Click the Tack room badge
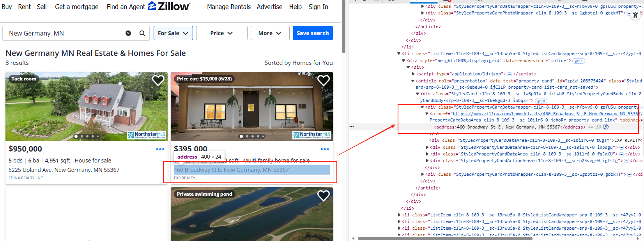Image resolution: width=644 pixels, height=241 pixels. click(x=24, y=79)
